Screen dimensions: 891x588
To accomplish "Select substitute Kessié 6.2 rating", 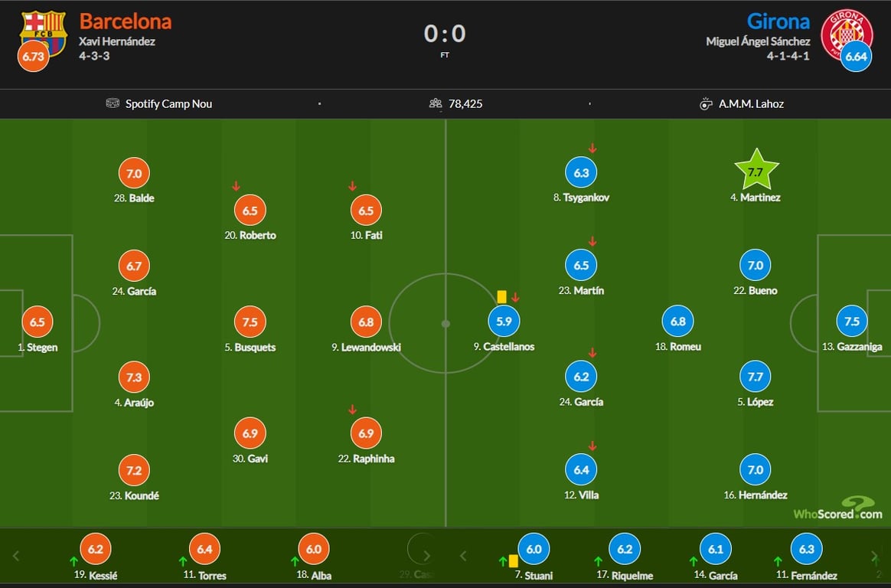I will coord(96,550).
